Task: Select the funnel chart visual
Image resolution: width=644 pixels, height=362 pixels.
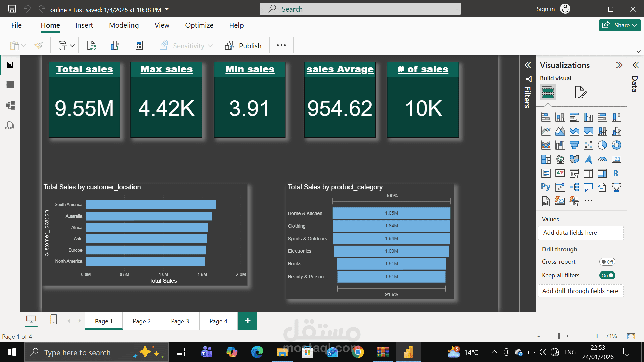Action: [x=574, y=145]
